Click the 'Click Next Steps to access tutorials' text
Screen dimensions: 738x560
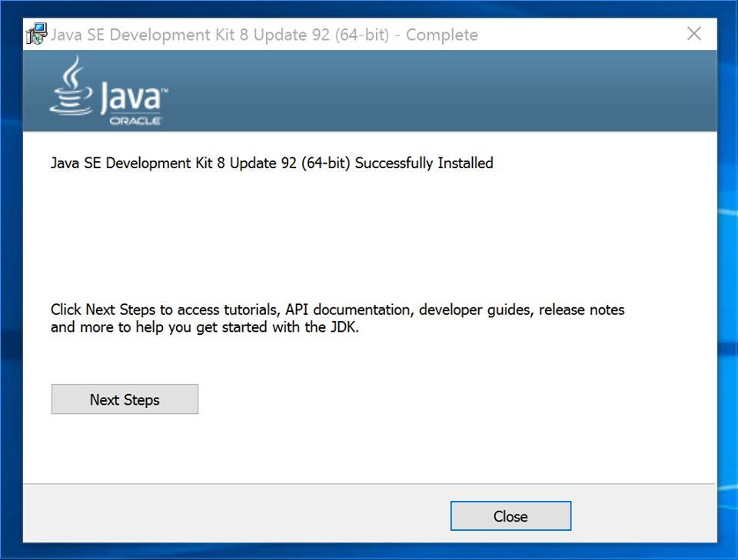(x=337, y=318)
